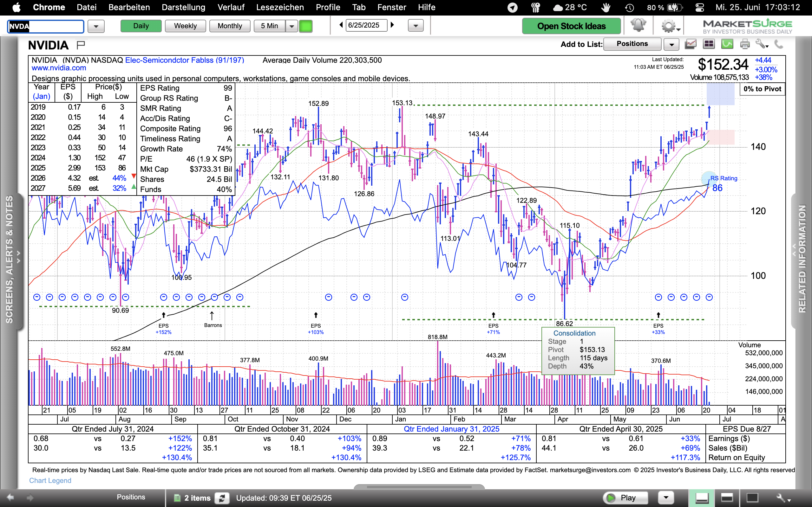Expand the dropdown next to the ticker symbol field
The width and height of the screenshot is (812, 507).
(x=96, y=26)
